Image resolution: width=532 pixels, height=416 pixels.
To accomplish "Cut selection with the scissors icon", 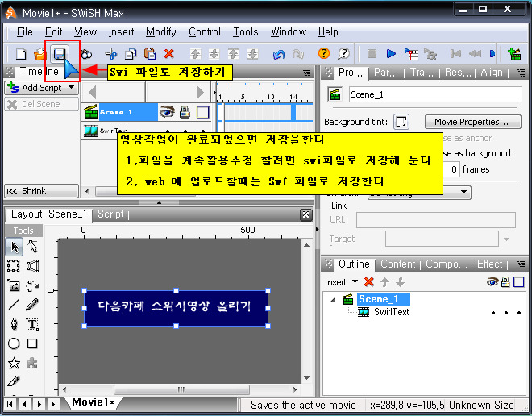I will click(111, 53).
